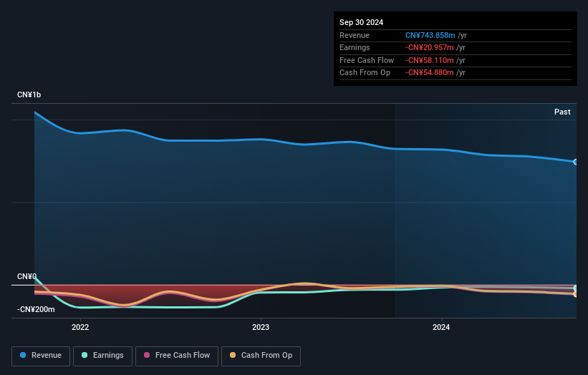This screenshot has height=375, width=588.
Task: Click the Earnings label in the tooltip
Action: (355, 47)
